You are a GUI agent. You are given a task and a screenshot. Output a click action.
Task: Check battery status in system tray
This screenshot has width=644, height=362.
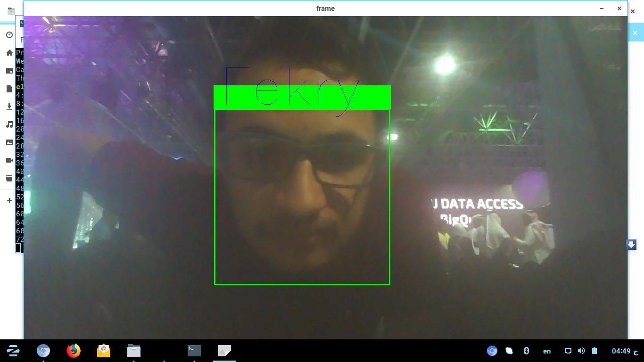[x=594, y=351]
